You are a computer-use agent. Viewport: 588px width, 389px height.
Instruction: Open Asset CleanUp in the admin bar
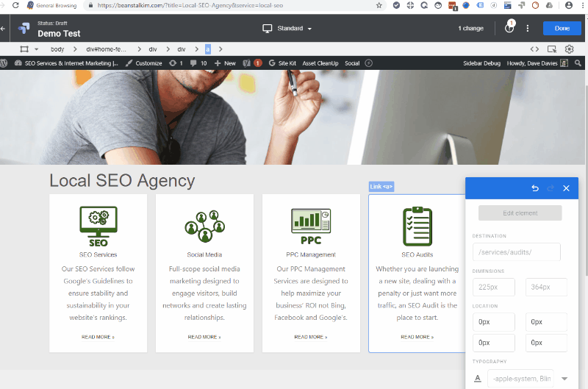pos(320,63)
